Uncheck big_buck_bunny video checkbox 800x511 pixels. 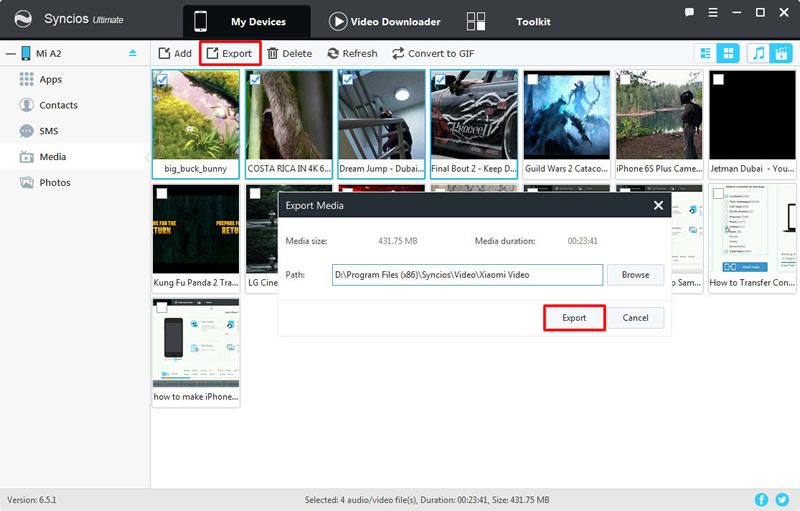point(162,80)
